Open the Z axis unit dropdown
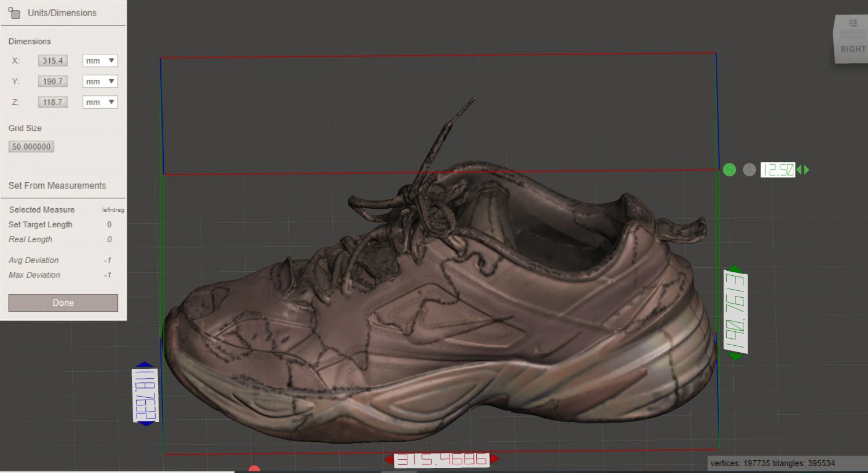Screen dimensions: 868x473 point(100,102)
